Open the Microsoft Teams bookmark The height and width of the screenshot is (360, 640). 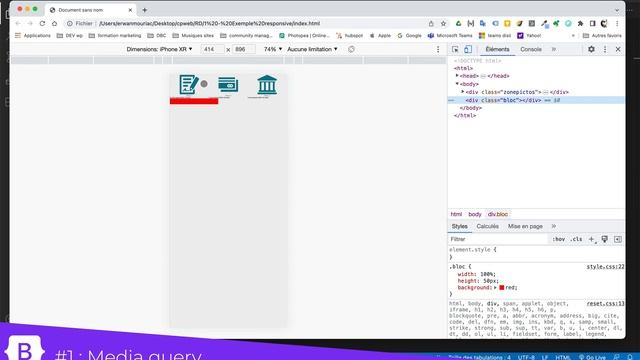(450, 36)
